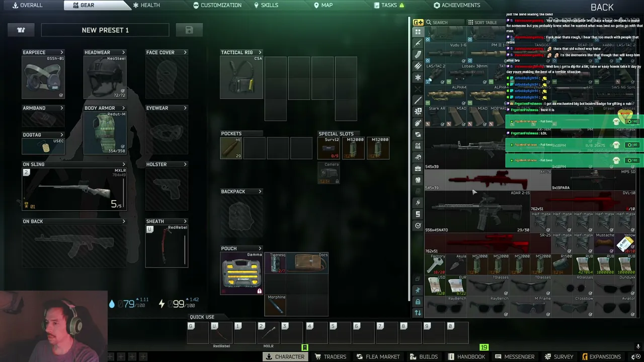Select the RedRebel item in the Sheath slot
The width and height of the screenshot is (644, 362).
(x=167, y=246)
